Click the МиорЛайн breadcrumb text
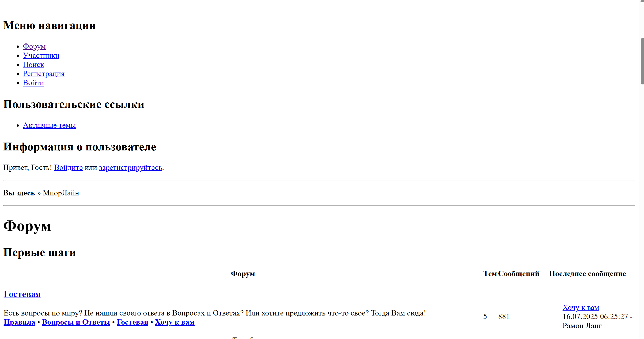 (61, 193)
